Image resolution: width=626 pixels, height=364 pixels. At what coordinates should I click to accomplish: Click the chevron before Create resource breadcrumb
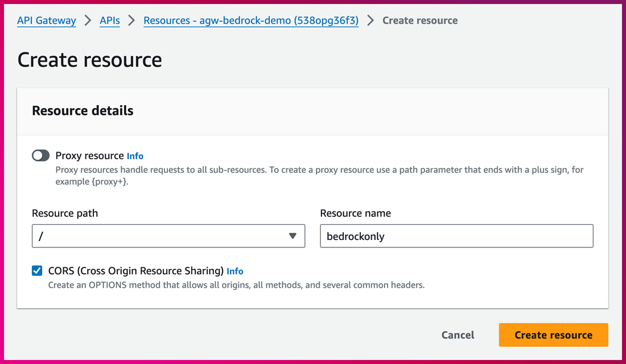click(x=370, y=20)
